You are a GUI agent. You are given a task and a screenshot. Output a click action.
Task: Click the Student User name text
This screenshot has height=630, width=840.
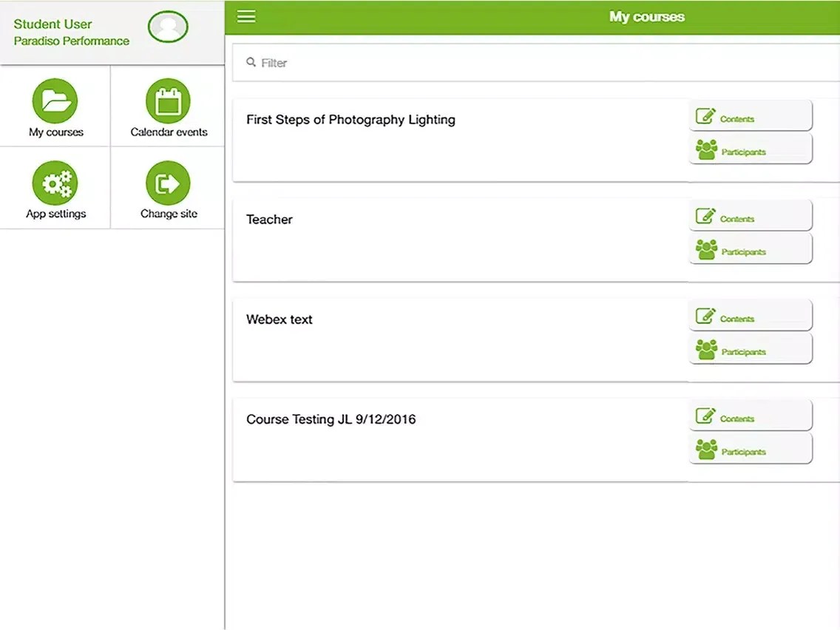coord(52,24)
